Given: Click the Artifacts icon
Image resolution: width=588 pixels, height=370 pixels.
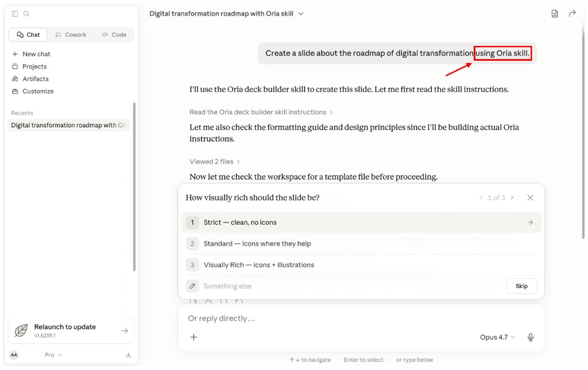Looking at the screenshot, I should [x=15, y=79].
